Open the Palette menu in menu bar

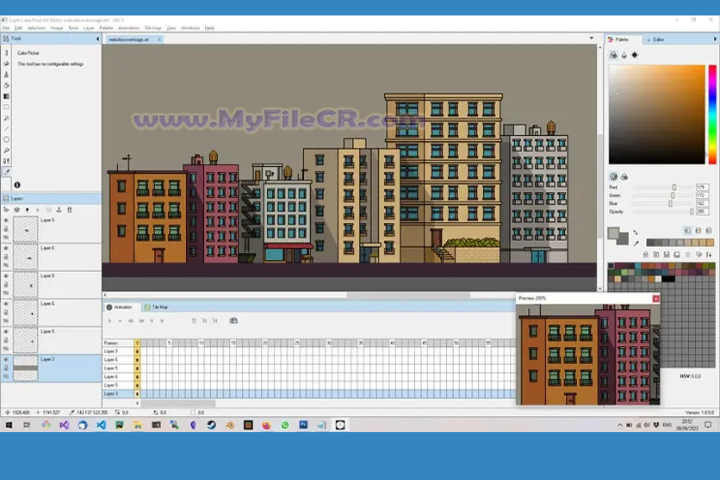point(106,28)
